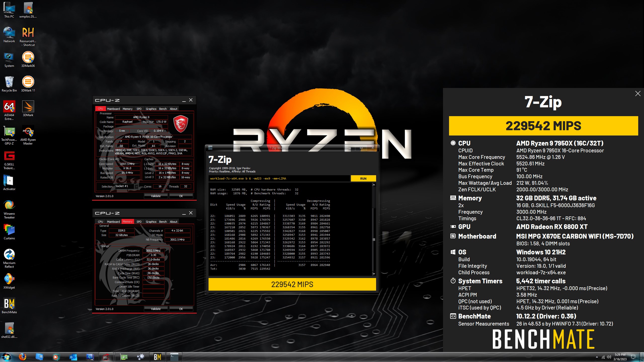Viewport: 644px width, 362px height.
Task: Click the gears icon in the taskbar
Action: tap(140, 357)
